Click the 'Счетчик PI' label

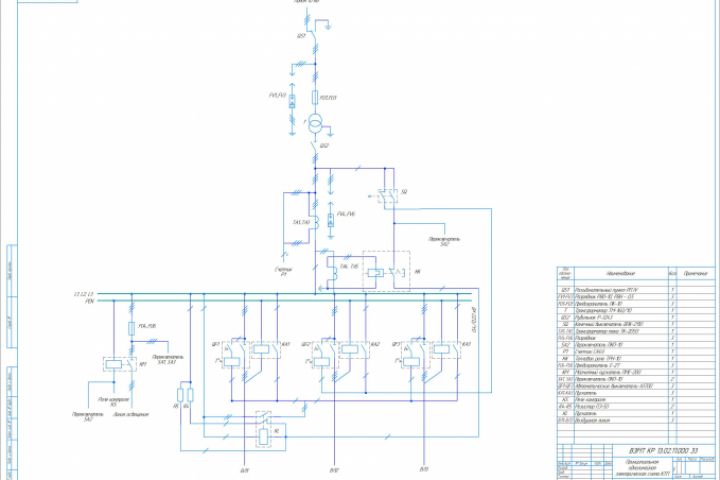[x=284, y=272]
